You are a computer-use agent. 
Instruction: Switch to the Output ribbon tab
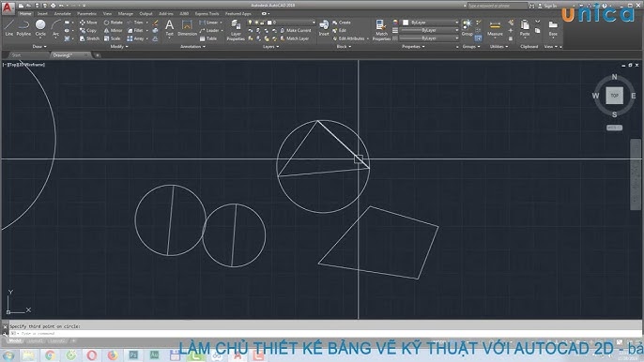coord(146,13)
